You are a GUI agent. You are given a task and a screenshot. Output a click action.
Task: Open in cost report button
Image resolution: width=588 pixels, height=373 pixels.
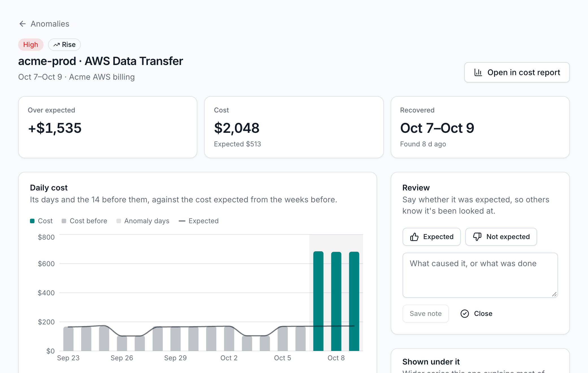coord(517,72)
